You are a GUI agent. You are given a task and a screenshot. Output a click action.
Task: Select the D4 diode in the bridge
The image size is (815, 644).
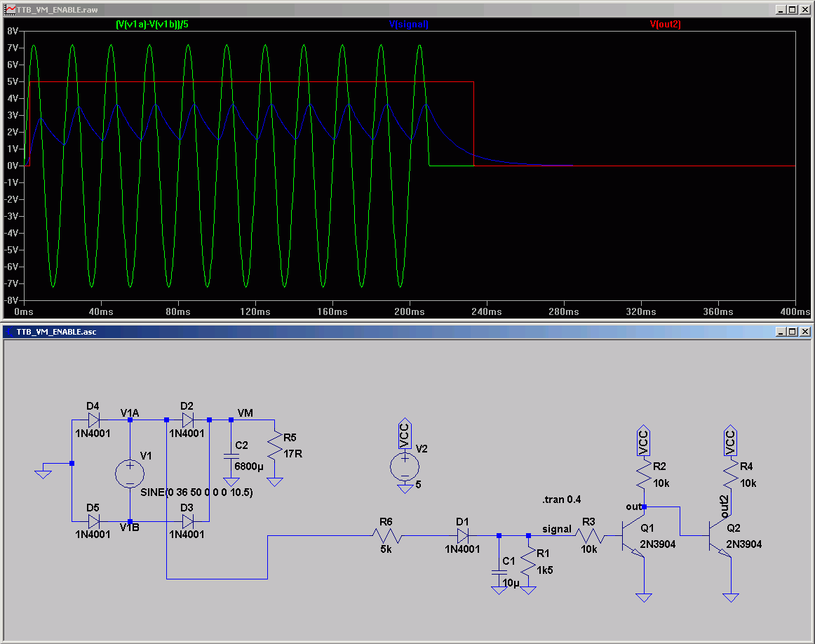pyautogui.click(x=93, y=420)
